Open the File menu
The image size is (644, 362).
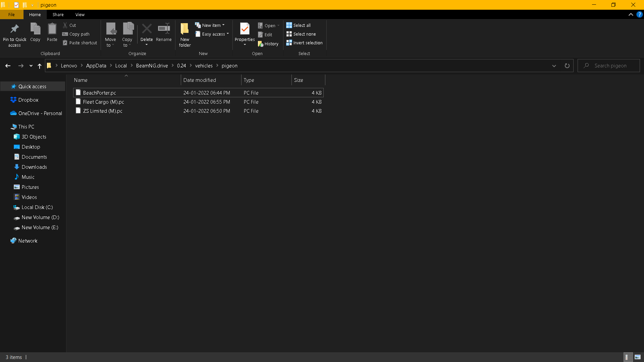click(11, 14)
